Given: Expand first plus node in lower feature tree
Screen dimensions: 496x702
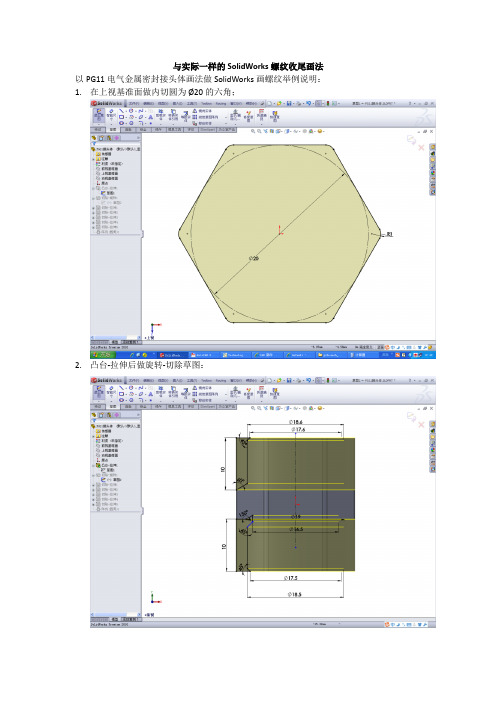Looking at the screenshot, I should click(x=93, y=436).
